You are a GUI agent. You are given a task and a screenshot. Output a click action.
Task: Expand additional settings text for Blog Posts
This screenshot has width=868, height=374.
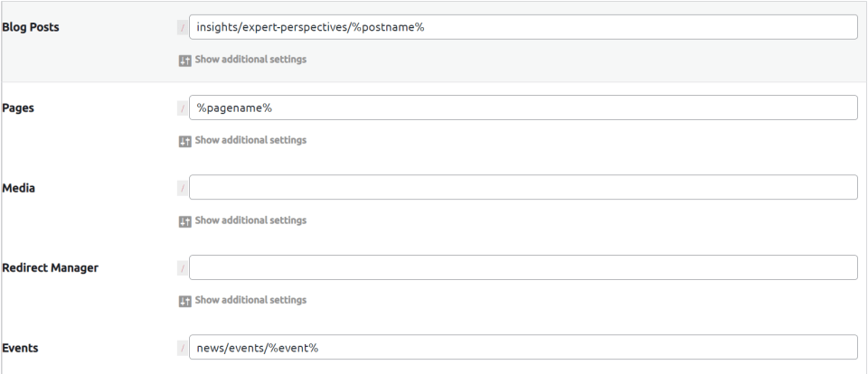pyautogui.click(x=250, y=61)
